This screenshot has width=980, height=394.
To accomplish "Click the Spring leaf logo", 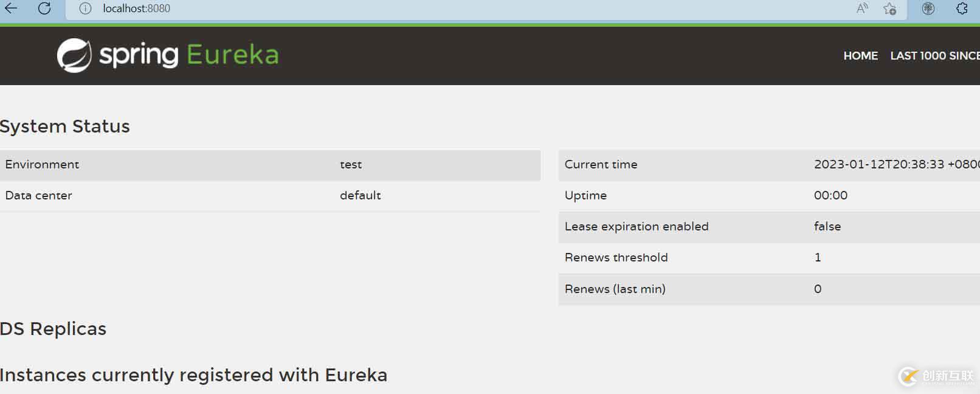I will [x=74, y=55].
